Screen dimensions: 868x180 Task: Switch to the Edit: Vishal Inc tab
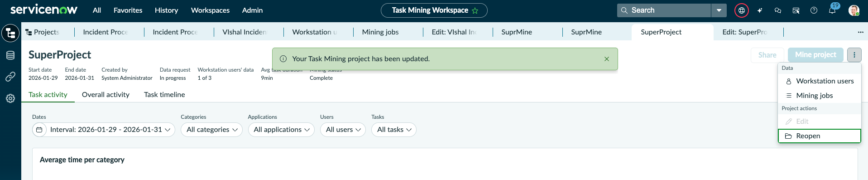pyautogui.click(x=458, y=32)
